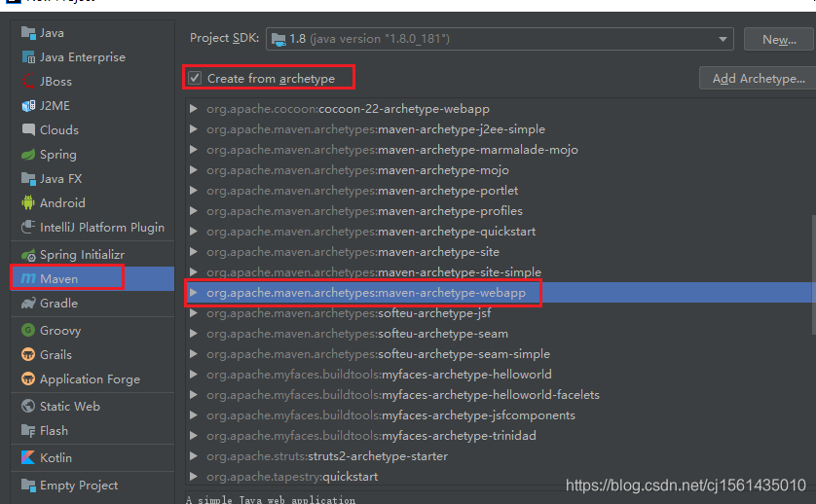
Task: Toggle the Create from archetype checkbox
Action: click(x=195, y=78)
